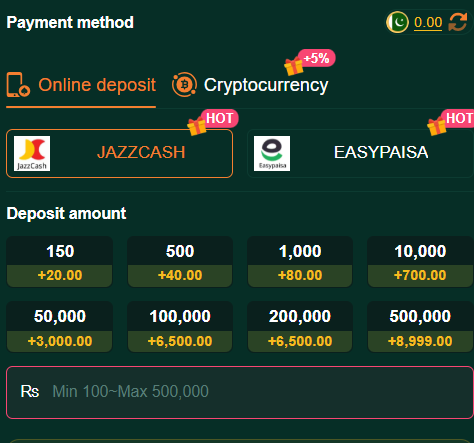Image resolution: width=474 pixels, height=443 pixels.
Task: Click the Deposit amount heading
Action: (66, 213)
